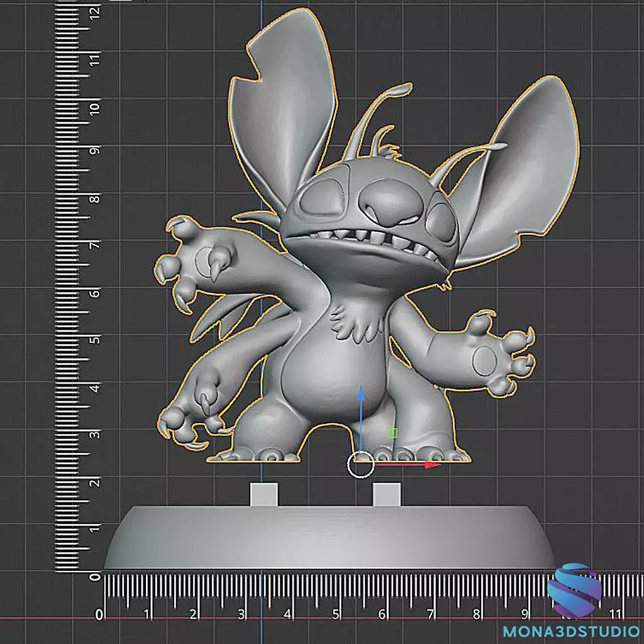Select the left peg on the base

click(264, 494)
